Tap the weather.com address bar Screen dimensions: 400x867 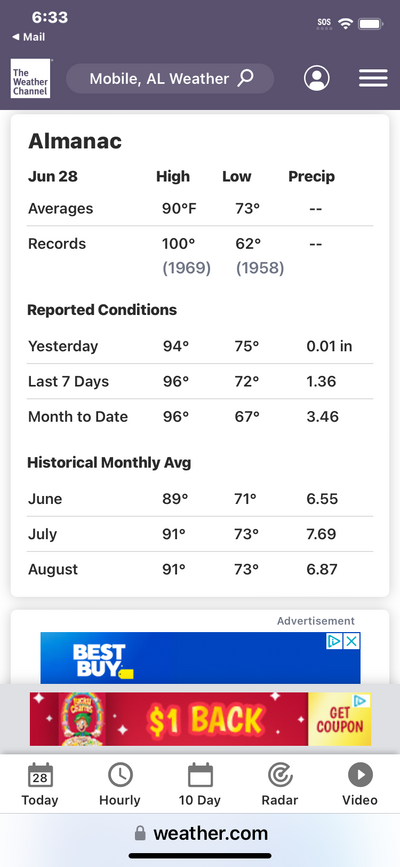[200, 833]
